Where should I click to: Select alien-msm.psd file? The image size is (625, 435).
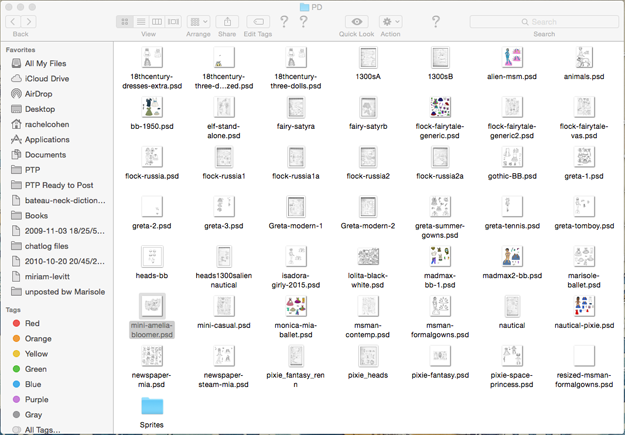coord(512,63)
